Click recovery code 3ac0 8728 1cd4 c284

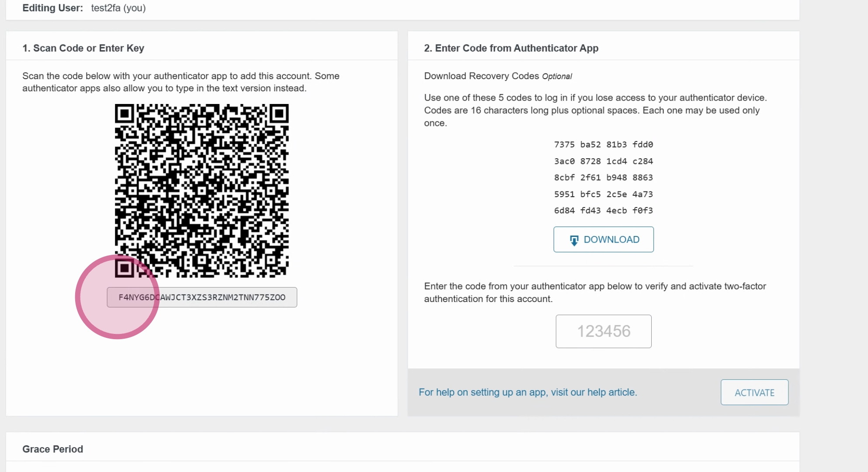tap(604, 161)
